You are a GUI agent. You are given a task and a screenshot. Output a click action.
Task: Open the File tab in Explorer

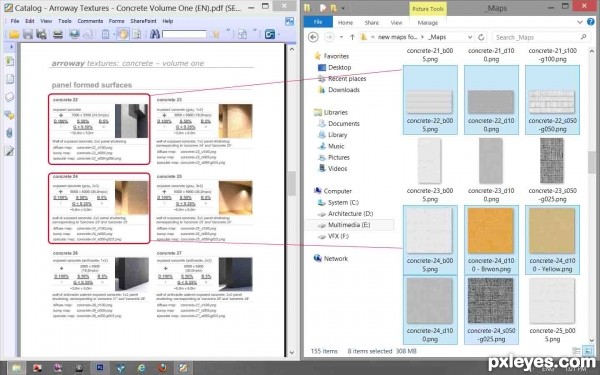tap(318, 22)
